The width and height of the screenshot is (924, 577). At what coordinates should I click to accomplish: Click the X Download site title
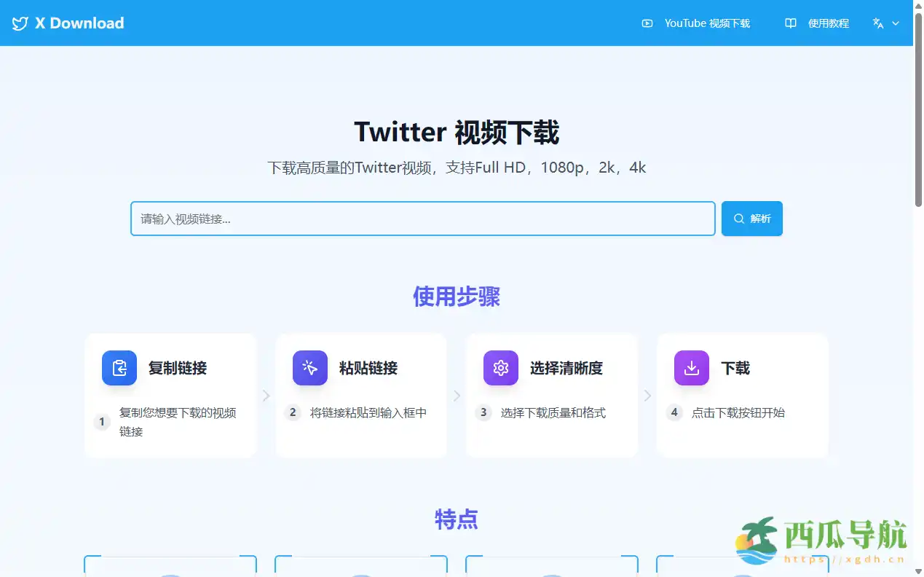click(78, 23)
